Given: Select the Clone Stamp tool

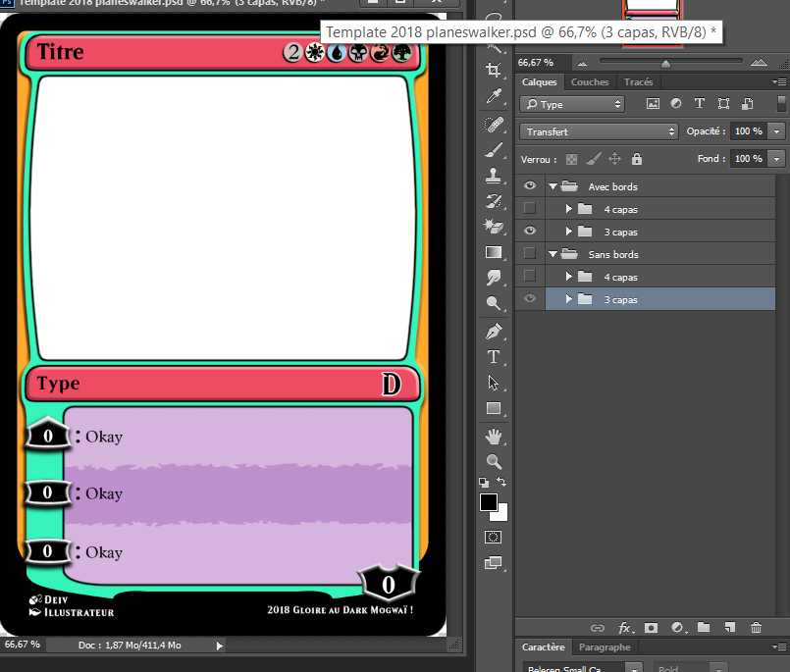Looking at the screenshot, I should point(494,176).
